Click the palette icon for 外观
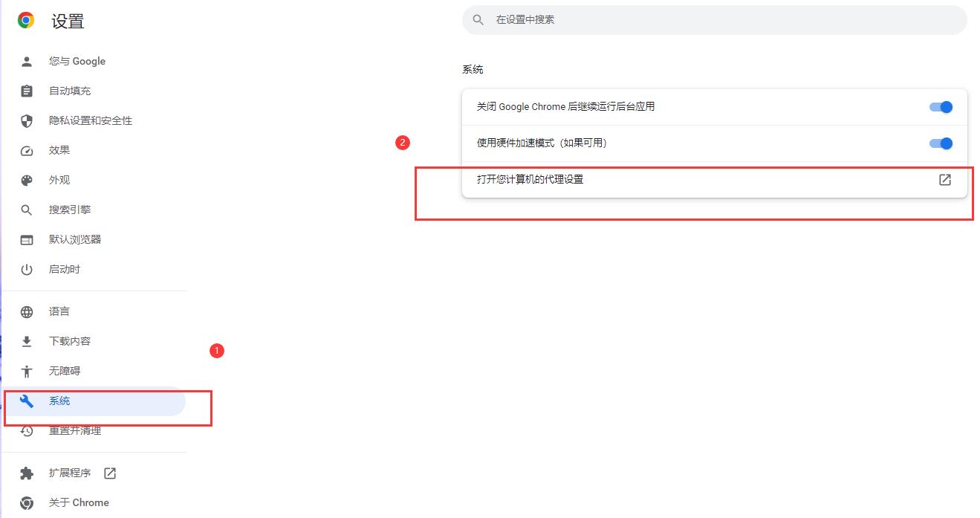 tap(27, 181)
